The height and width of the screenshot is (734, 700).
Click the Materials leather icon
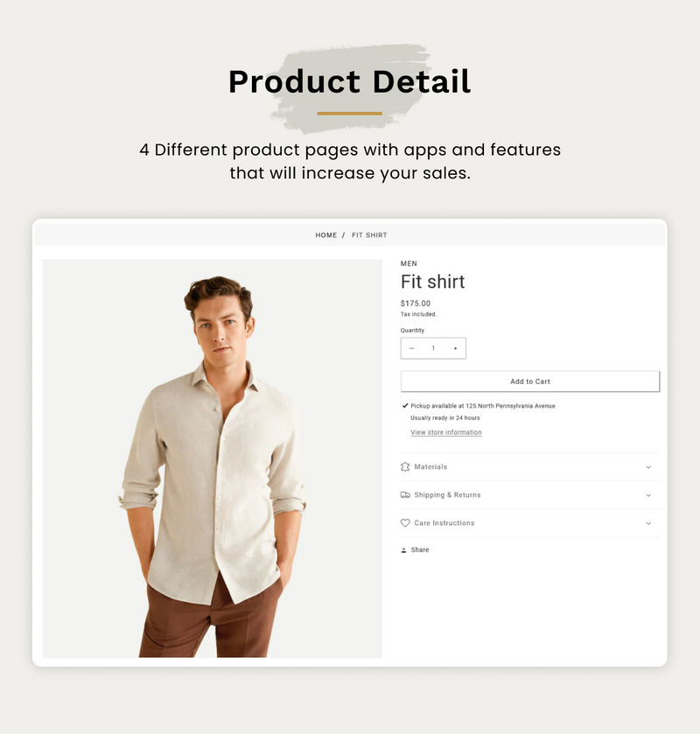click(x=405, y=466)
